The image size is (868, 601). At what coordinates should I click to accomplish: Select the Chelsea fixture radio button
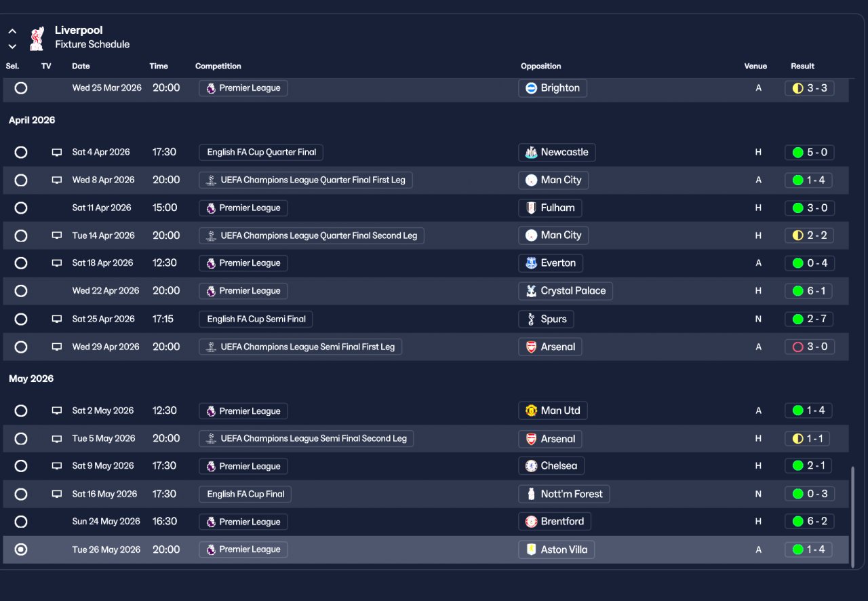coord(21,467)
